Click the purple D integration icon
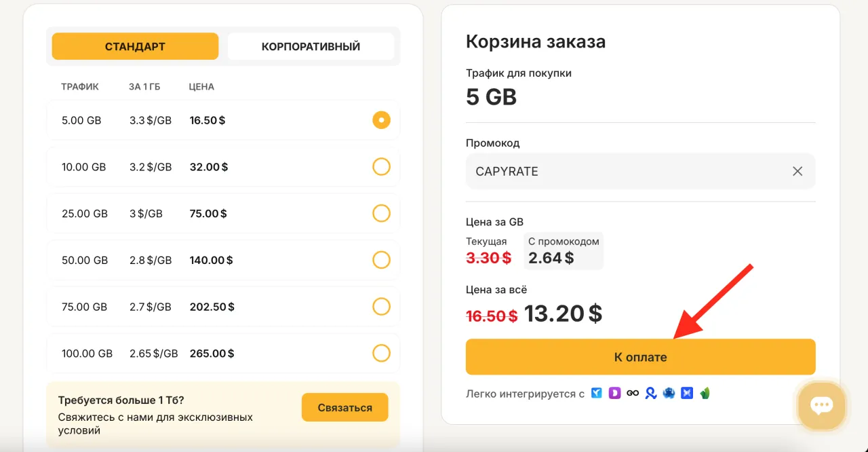The image size is (868, 452). point(614,393)
